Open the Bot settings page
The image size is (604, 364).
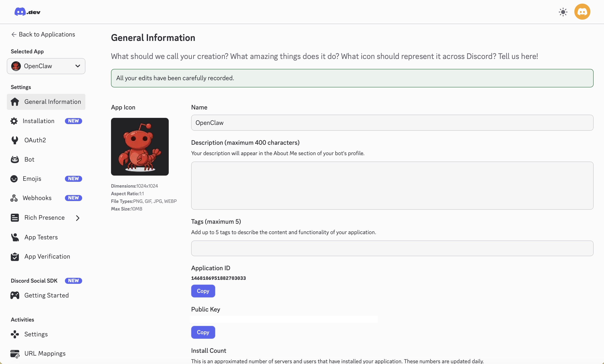click(29, 160)
